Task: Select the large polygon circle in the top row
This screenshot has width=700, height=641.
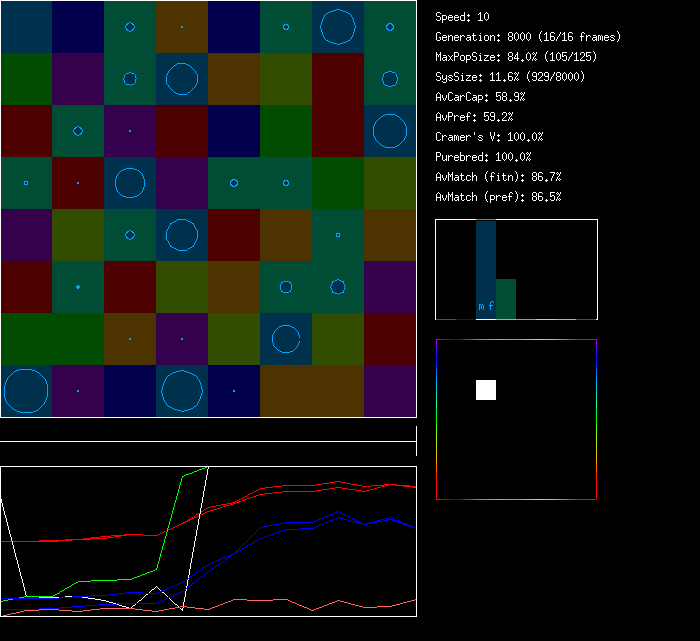Action: [338, 27]
